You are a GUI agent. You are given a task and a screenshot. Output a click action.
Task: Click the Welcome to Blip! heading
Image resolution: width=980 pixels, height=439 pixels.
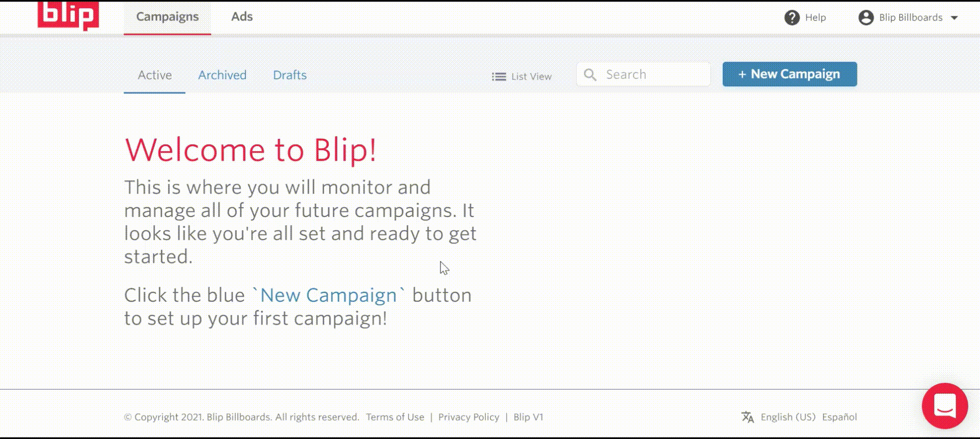click(251, 151)
